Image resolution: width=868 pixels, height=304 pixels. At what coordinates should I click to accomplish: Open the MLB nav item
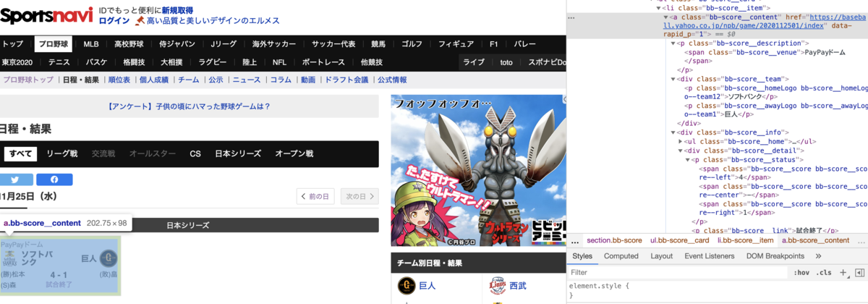91,44
